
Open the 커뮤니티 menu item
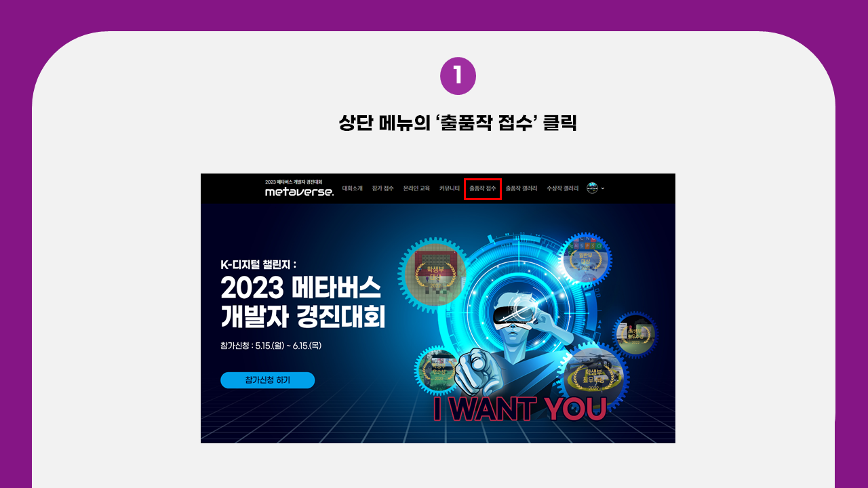tap(450, 188)
